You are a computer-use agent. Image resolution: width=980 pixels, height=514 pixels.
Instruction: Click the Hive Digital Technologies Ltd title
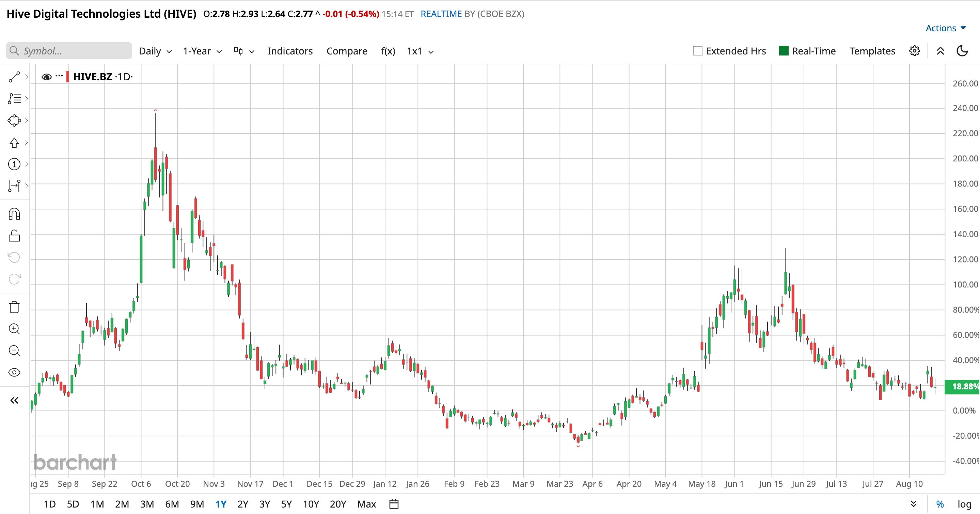tap(101, 14)
